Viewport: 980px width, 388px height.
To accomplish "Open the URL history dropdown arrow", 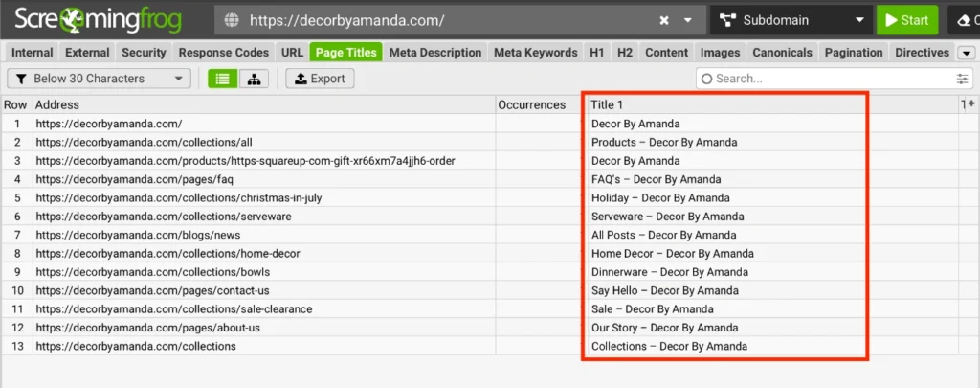I will point(688,20).
